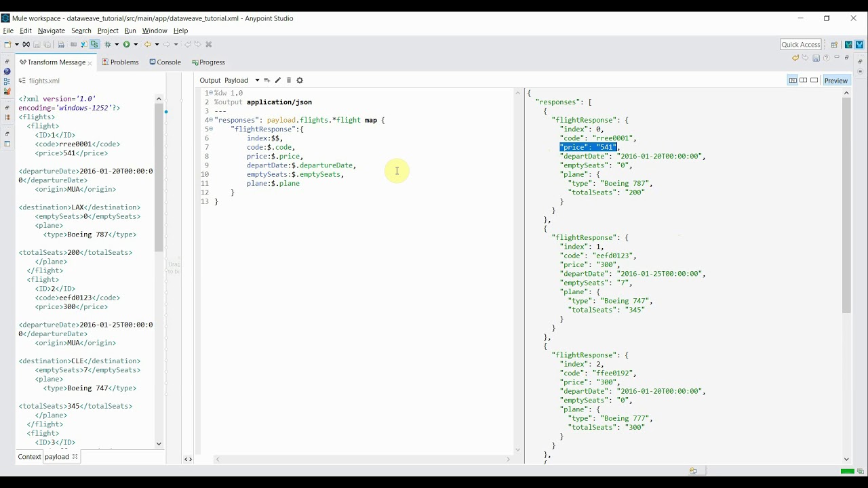
Task: Collapse the fold marker on line 1
Action: (x=211, y=93)
